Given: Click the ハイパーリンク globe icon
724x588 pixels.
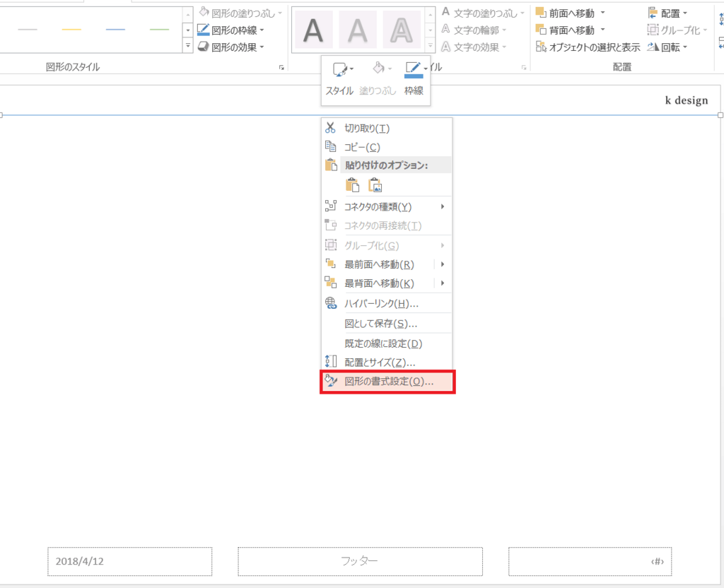Looking at the screenshot, I should [x=331, y=302].
